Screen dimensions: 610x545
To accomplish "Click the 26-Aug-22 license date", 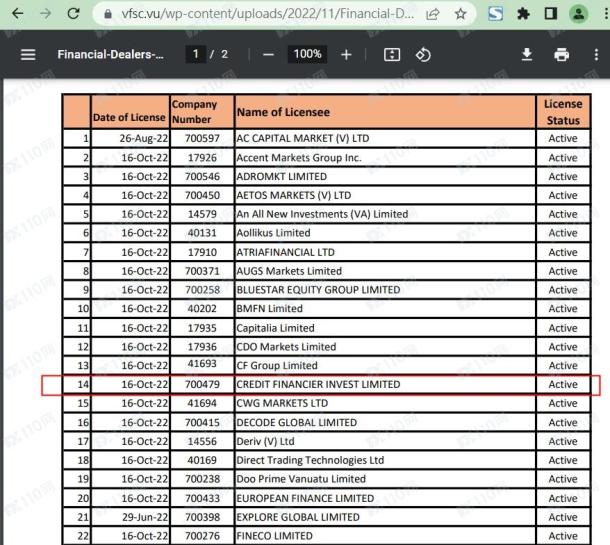I will pos(144,138).
